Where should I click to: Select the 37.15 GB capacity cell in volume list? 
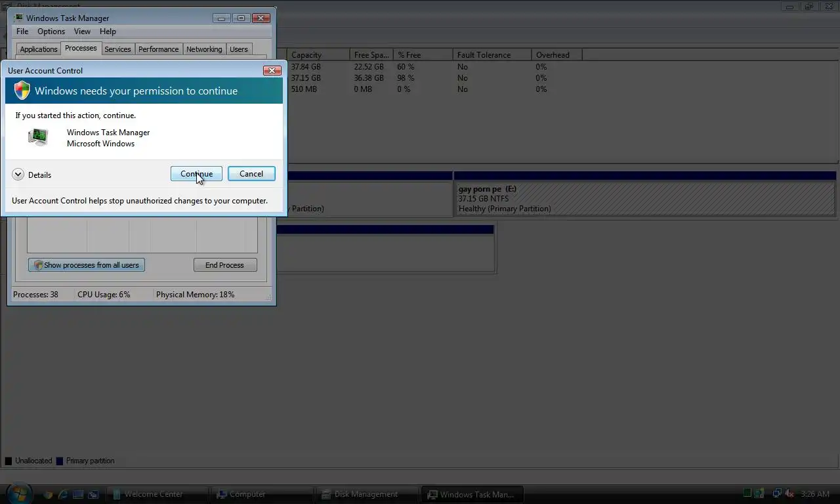[306, 78]
